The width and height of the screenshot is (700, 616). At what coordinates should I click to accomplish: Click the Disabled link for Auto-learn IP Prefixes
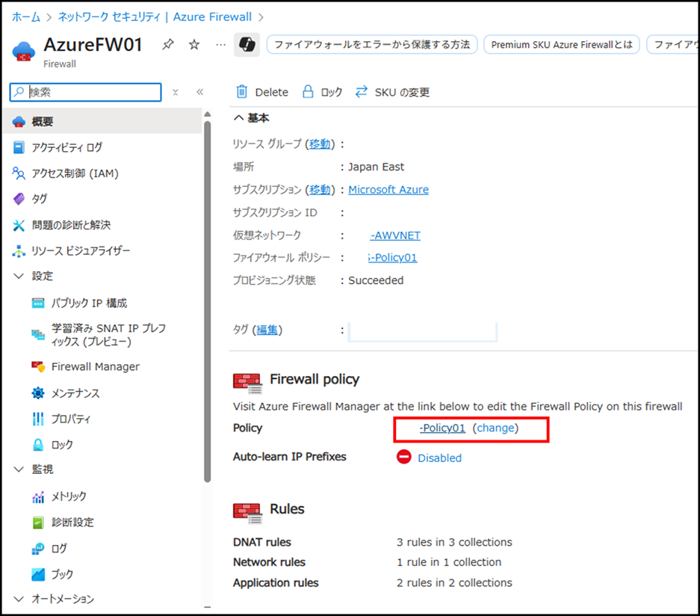pos(440,458)
